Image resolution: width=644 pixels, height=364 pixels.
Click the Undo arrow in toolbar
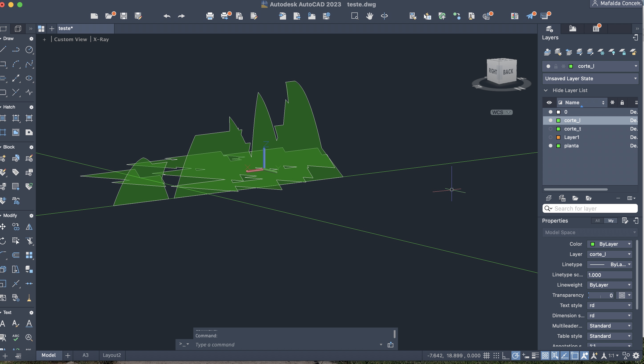click(167, 16)
